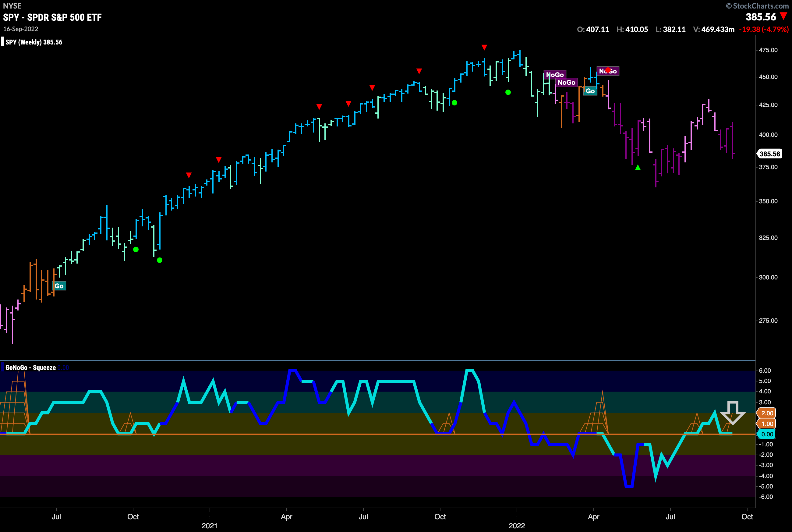Viewport: 792px width, 532px height.
Task: Click the green dot below the late-2021 bars
Action: click(x=508, y=92)
